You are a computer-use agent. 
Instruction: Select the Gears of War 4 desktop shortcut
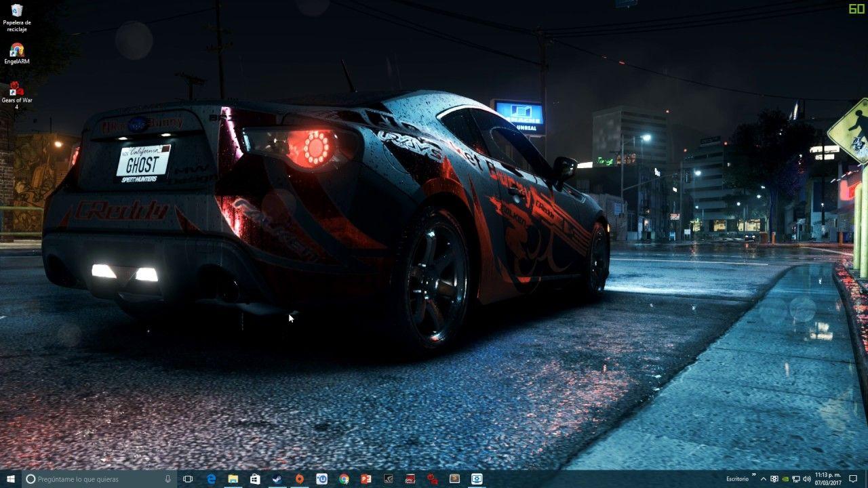(17, 96)
